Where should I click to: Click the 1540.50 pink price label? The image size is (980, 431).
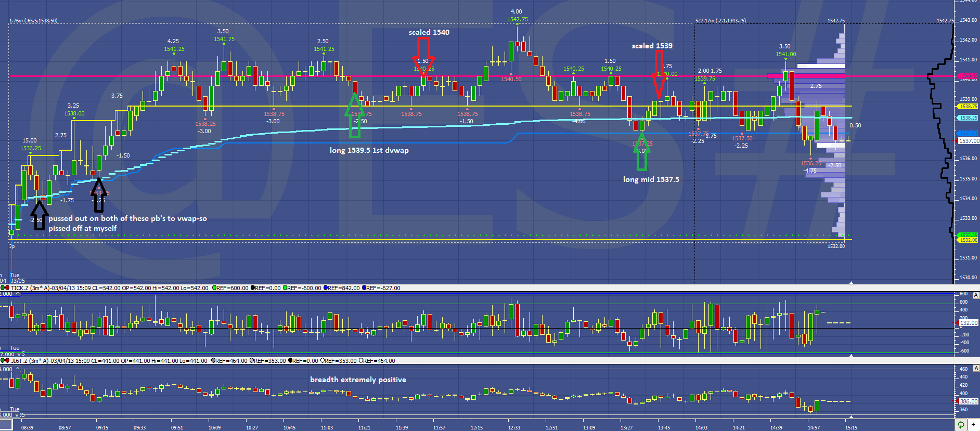pyautogui.click(x=511, y=79)
